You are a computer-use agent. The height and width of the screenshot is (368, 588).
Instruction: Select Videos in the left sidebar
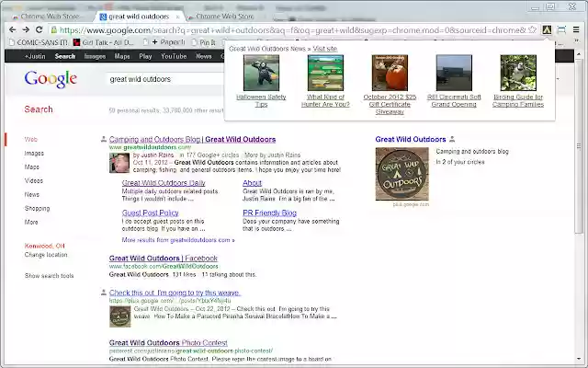pyautogui.click(x=34, y=180)
